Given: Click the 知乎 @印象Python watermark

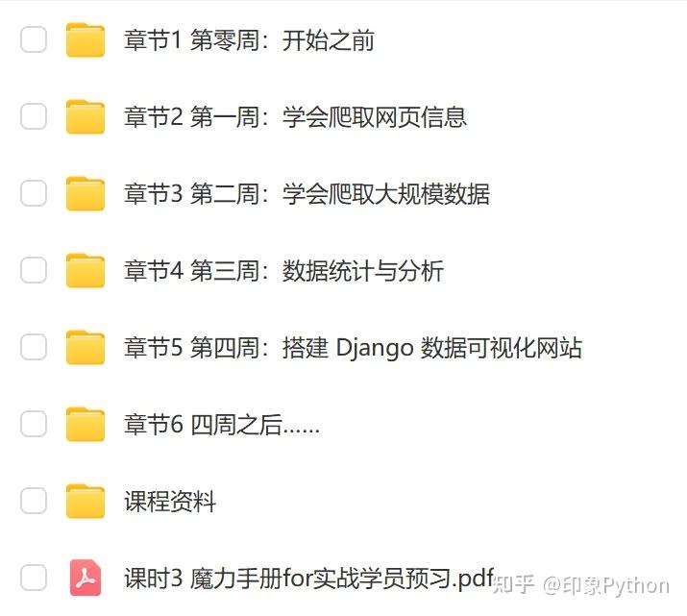Looking at the screenshot, I should point(581,585).
